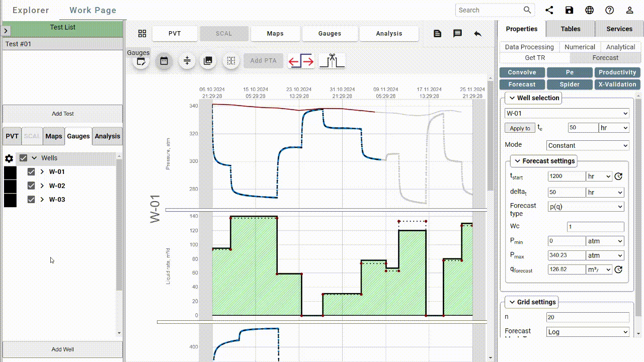Toggle the calendar date icon
The image size is (644, 362).
(164, 61)
